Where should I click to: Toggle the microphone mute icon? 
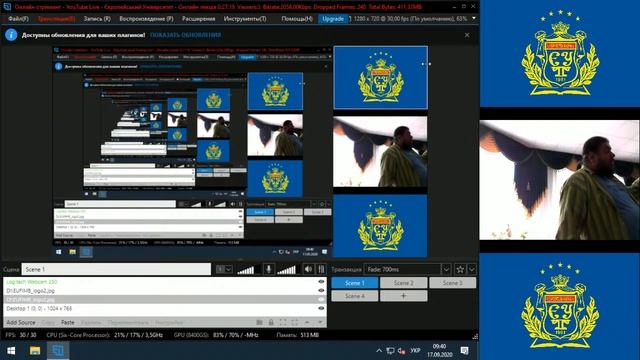point(269,269)
